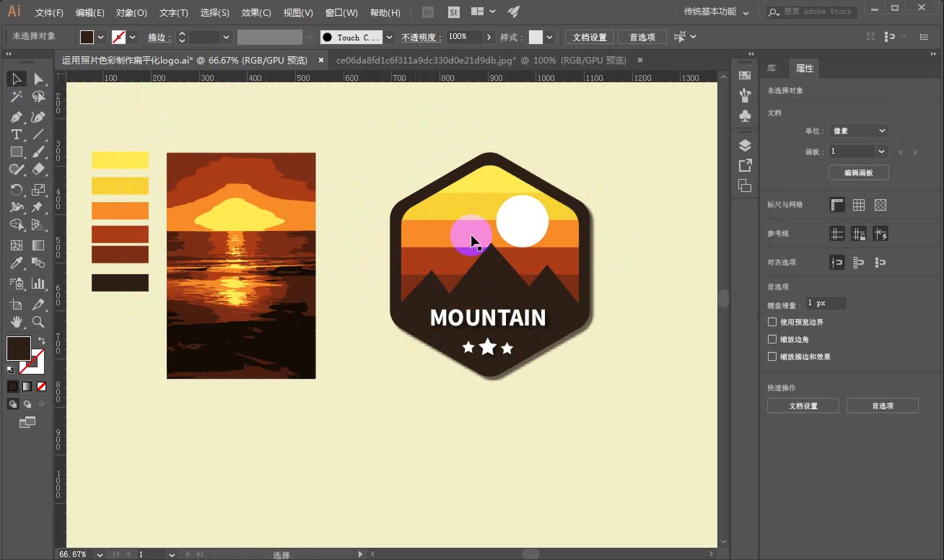Screen dimensions: 944x560
Task: Open the 窗口(W) menu
Action: coord(341,12)
